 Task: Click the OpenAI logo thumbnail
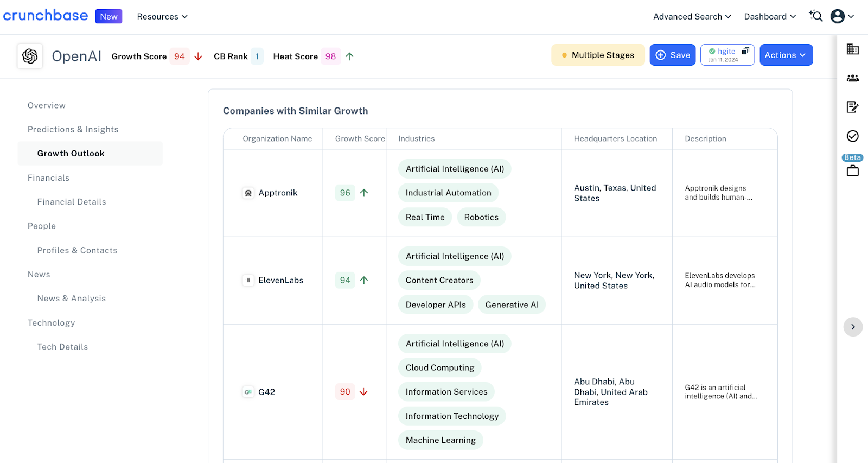[x=30, y=56]
